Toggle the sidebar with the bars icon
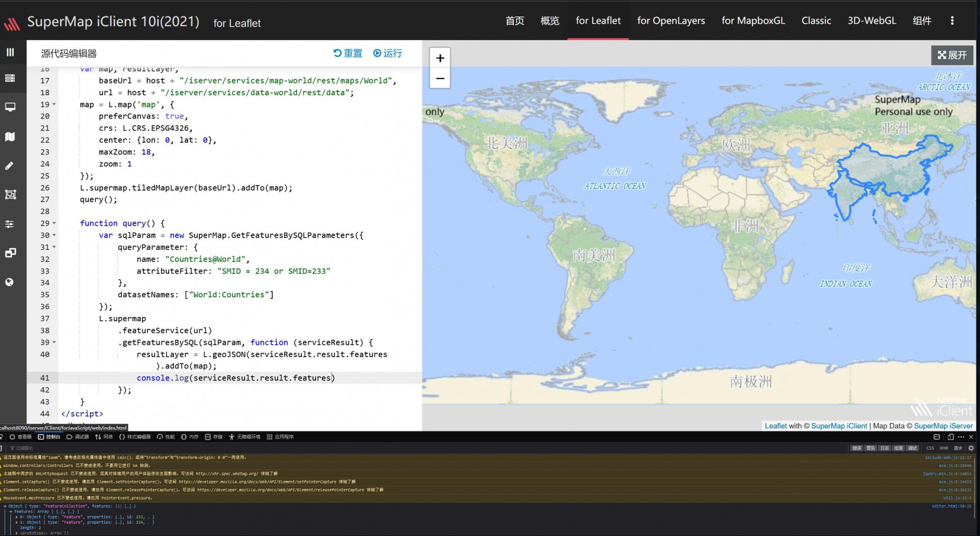The width and height of the screenshot is (980, 536). [x=10, y=53]
